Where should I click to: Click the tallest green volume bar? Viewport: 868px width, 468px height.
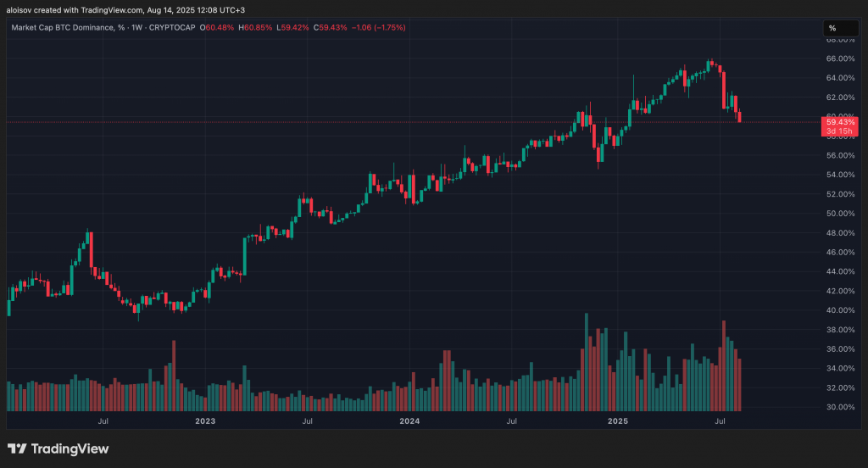click(587, 362)
